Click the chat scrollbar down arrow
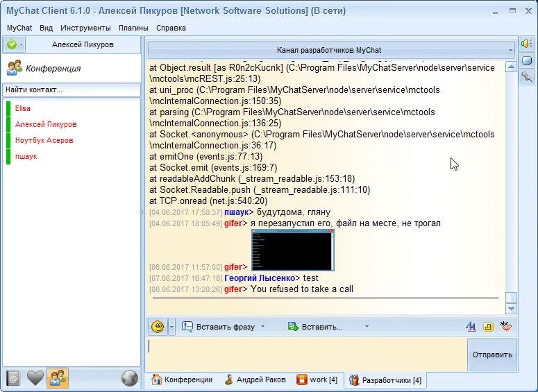538x392 pixels. pyautogui.click(x=511, y=308)
